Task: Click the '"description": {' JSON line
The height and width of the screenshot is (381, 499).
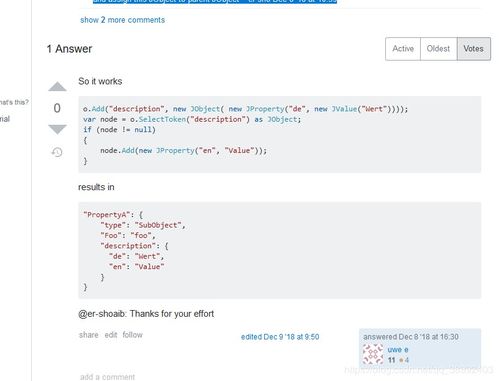Action: pyautogui.click(x=134, y=246)
